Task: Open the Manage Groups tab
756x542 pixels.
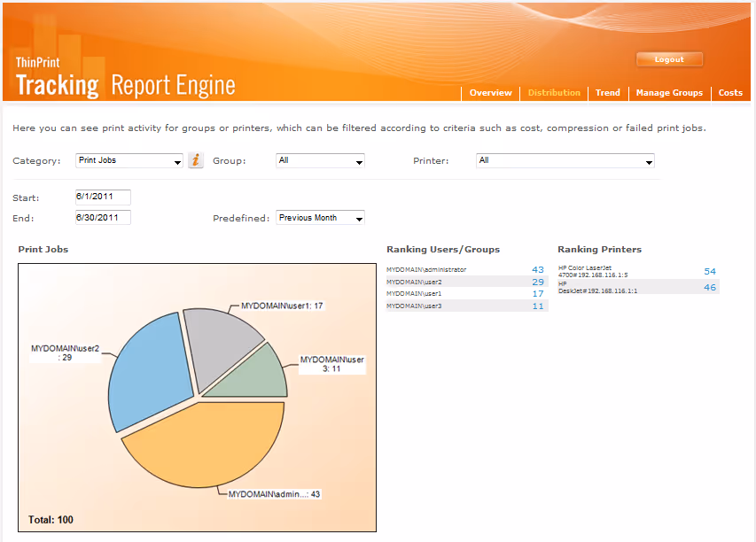Action: pyautogui.click(x=669, y=92)
